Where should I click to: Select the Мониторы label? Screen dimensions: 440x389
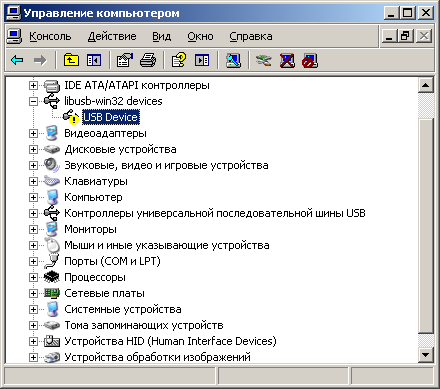[90, 229]
